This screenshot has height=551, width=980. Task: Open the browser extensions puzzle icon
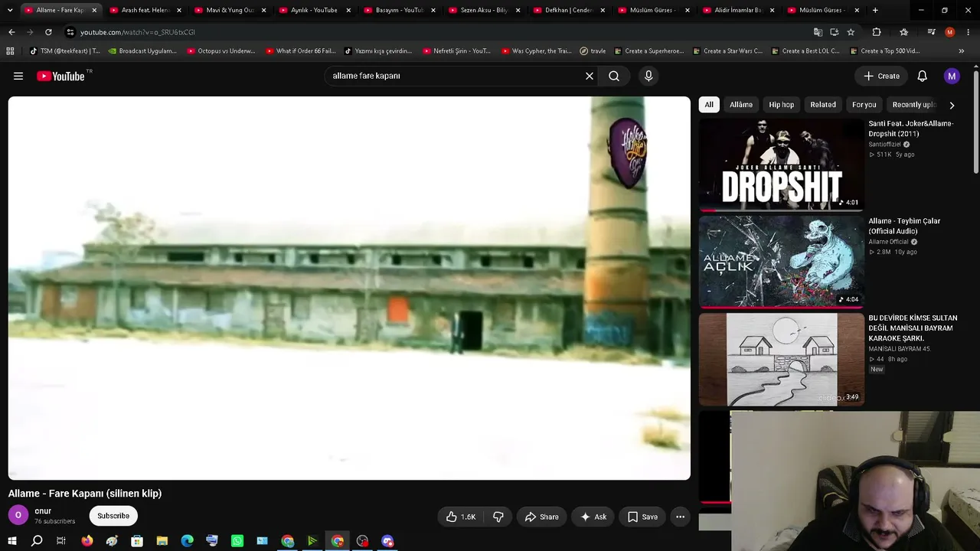[877, 32]
